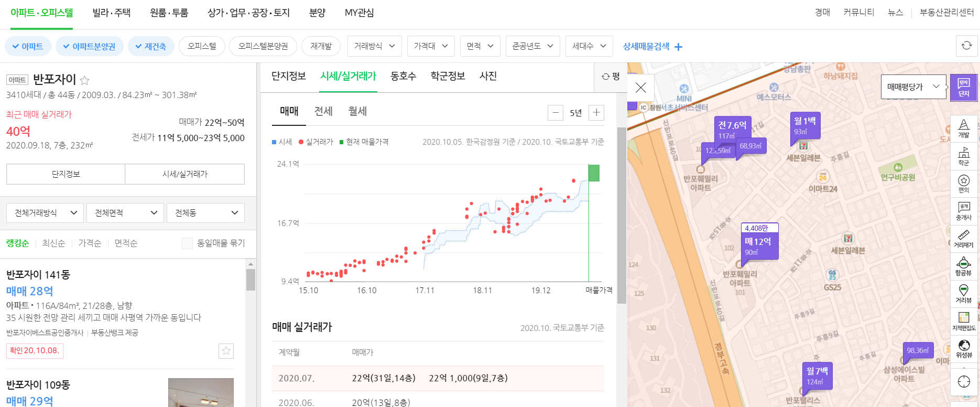This screenshot has width=980, height=407.
Task: Click the 68.93㎡ map marker
Action: pos(750,146)
